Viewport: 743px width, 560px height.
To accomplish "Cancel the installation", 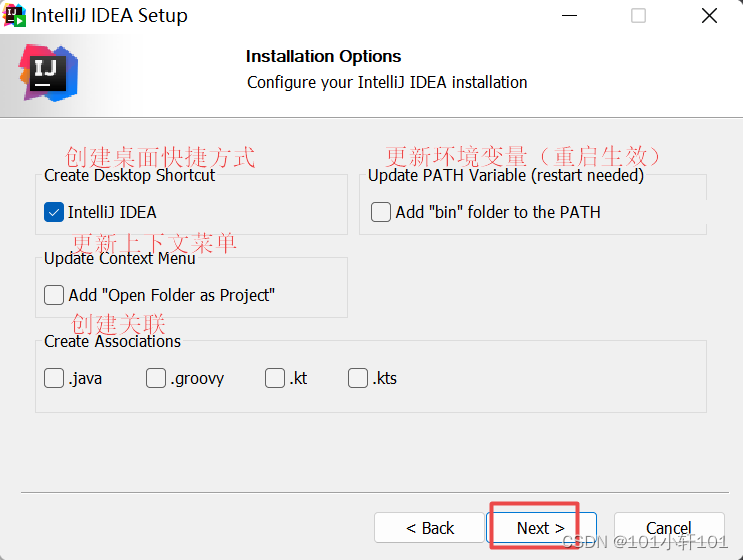I will pos(668,528).
